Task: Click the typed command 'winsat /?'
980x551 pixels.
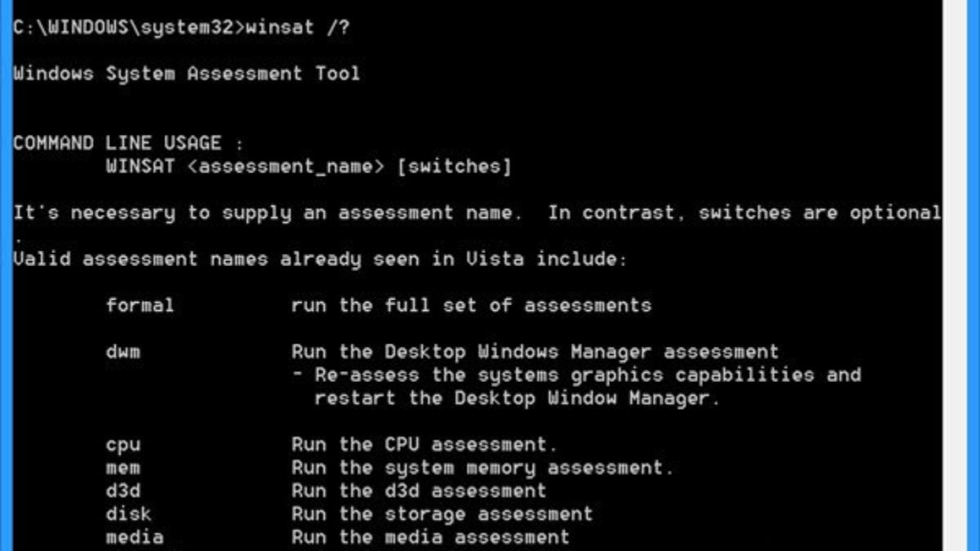Action: (298, 27)
